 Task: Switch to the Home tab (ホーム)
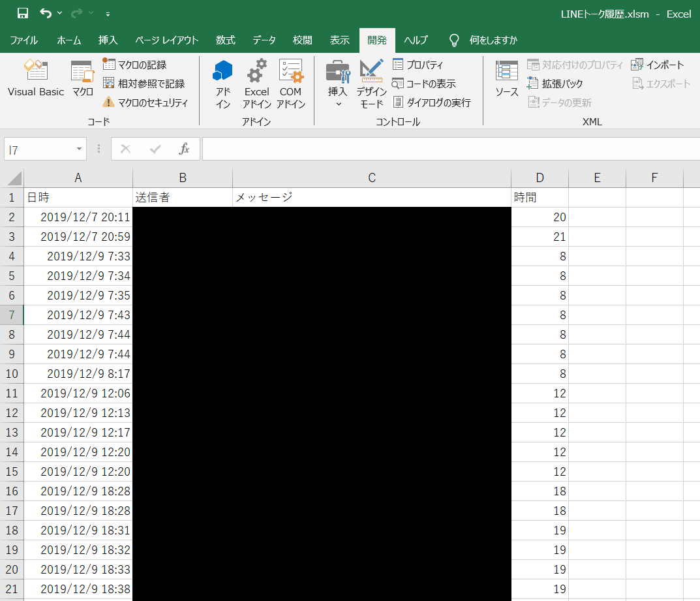tap(68, 40)
